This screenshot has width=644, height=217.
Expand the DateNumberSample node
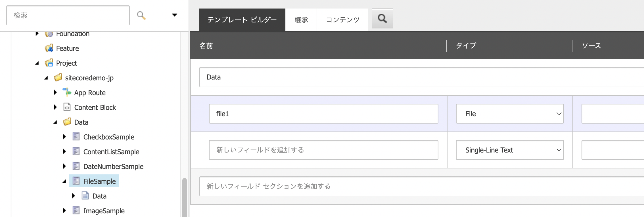(64, 166)
